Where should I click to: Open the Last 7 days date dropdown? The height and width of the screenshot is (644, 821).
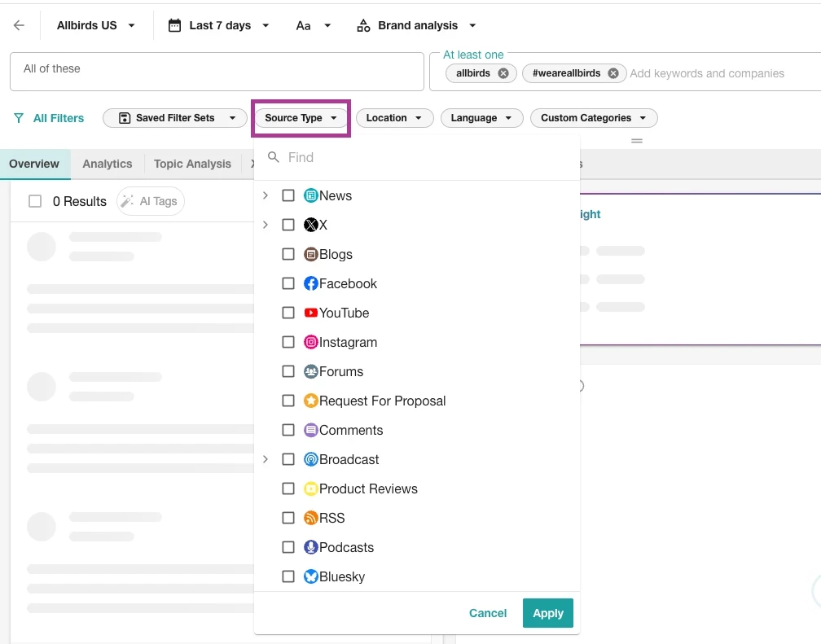click(219, 25)
